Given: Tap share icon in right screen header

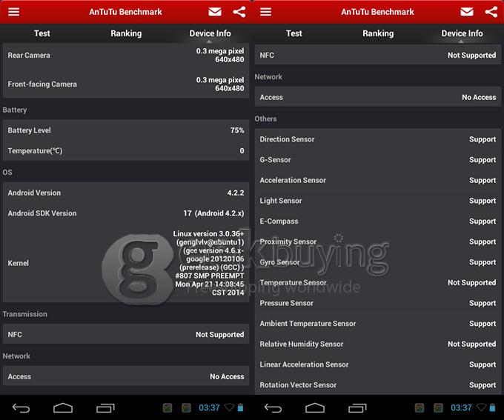Looking at the screenshot, I should 491,12.
